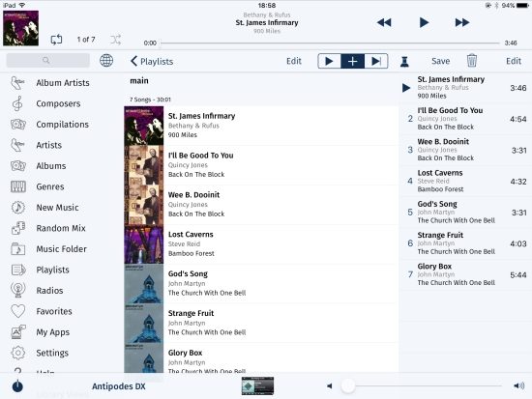Click the power icon at bottom left
532x399 pixels.
[17, 386]
